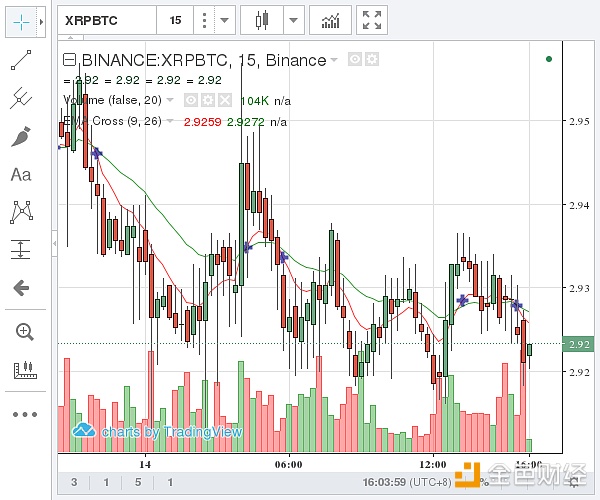Click the XRPBTC symbol input field

[x=107, y=20]
